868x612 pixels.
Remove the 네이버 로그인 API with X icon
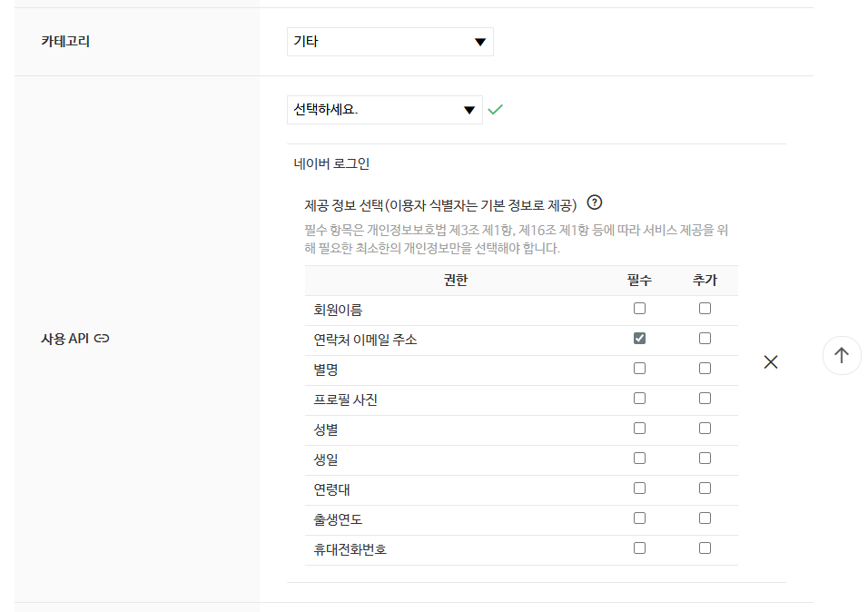point(771,361)
